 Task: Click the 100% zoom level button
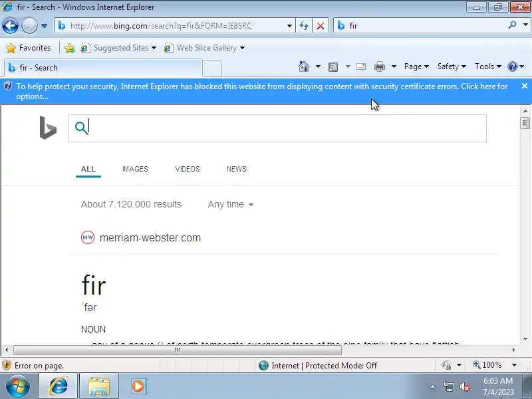(x=487, y=365)
